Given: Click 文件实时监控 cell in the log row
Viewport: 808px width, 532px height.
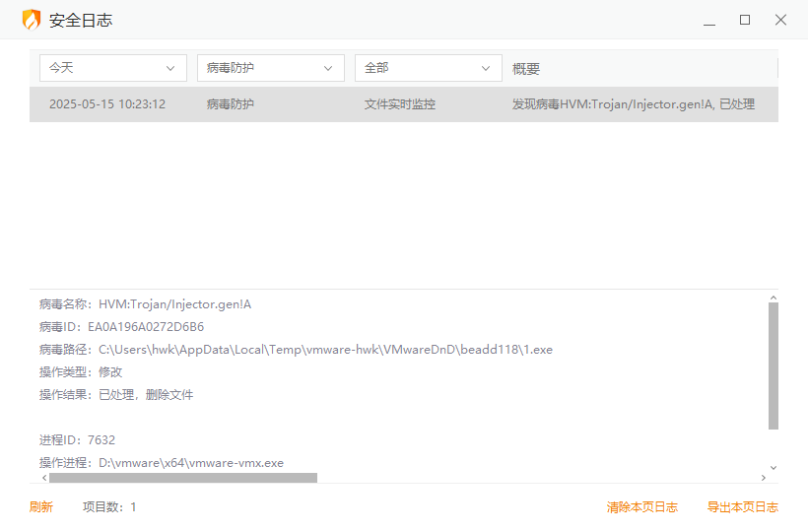Looking at the screenshot, I should [x=400, y=104].
